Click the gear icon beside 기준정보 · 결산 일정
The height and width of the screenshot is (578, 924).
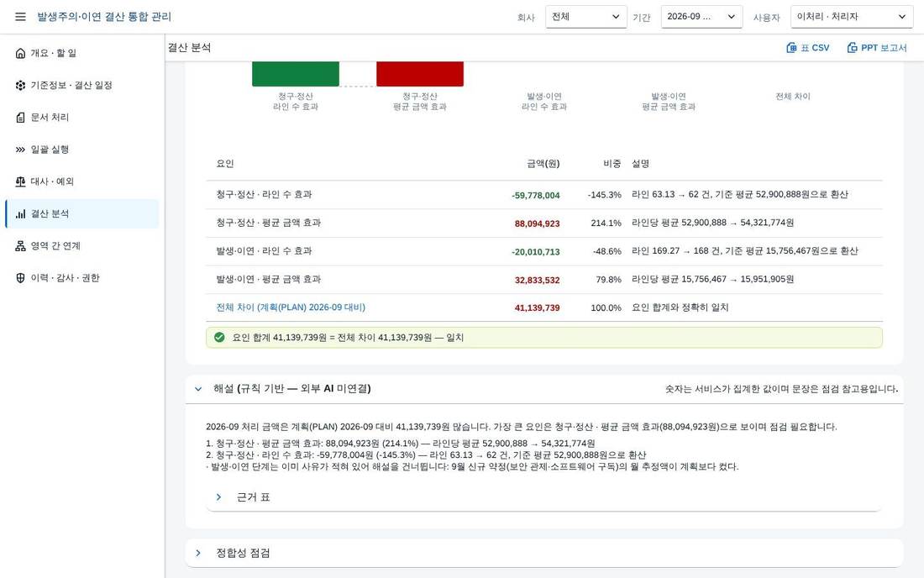(21, 86)
